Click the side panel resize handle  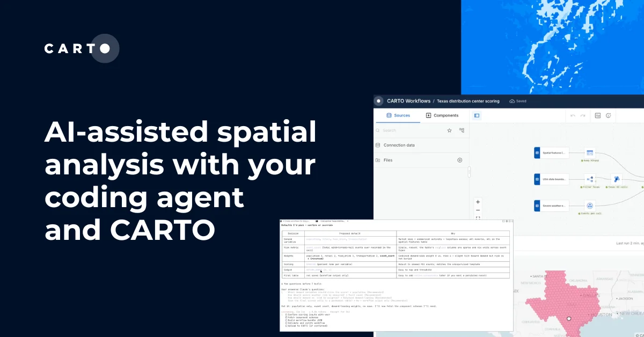[469, 172]
